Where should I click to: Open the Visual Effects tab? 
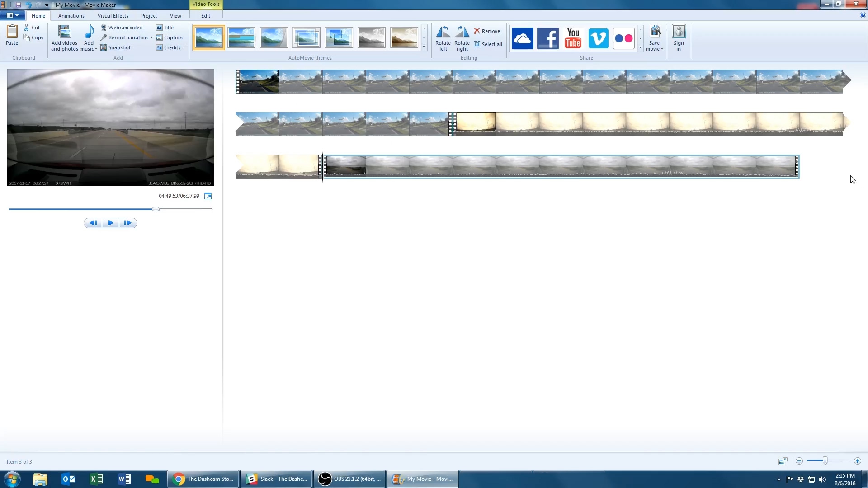click(113, 16)
